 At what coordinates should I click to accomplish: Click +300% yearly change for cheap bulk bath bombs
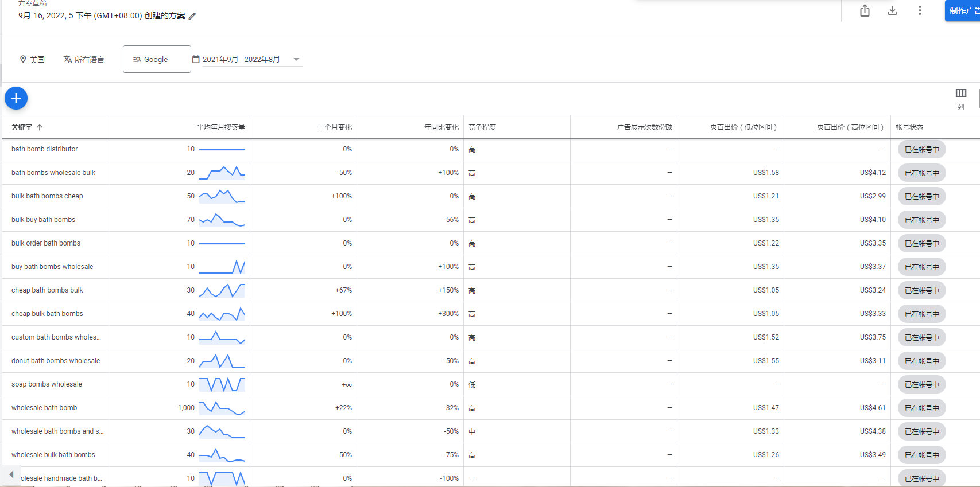[448, 314]
